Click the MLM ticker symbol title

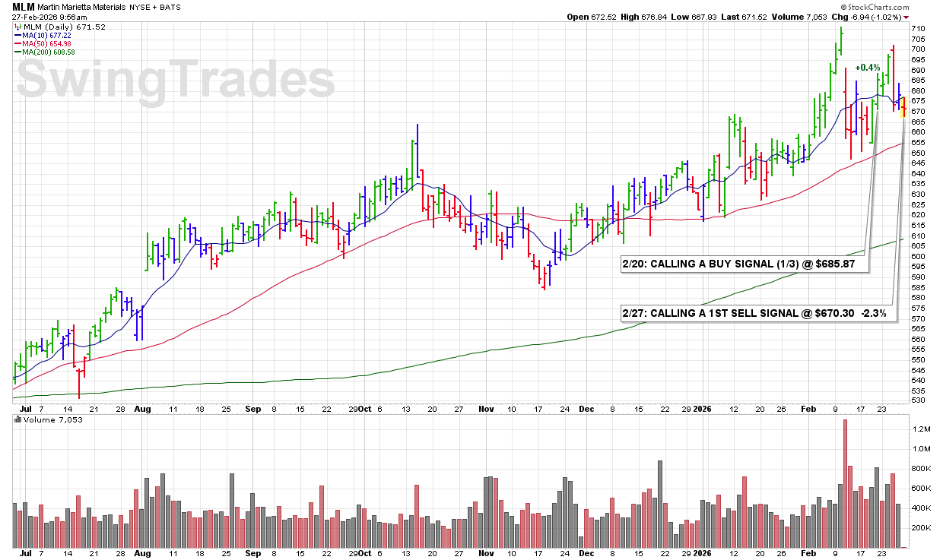pos(24,7)
